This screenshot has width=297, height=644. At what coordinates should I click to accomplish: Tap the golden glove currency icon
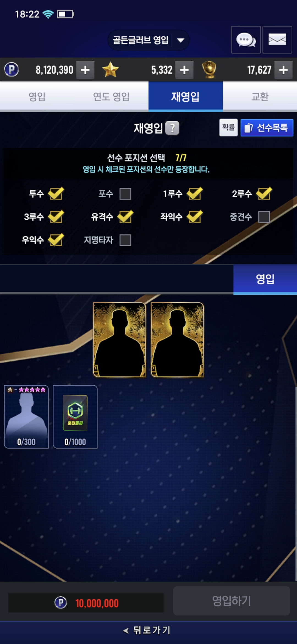coord(209,70)
